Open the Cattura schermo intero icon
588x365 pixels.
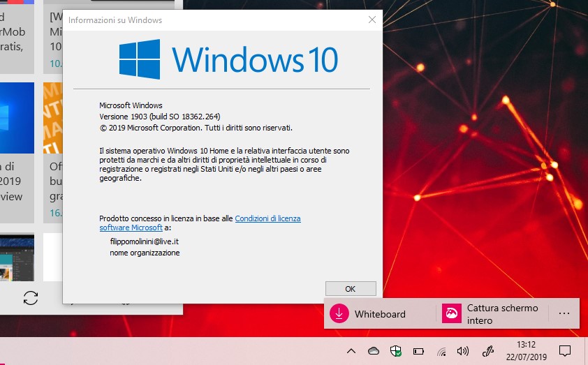point(452,313)
